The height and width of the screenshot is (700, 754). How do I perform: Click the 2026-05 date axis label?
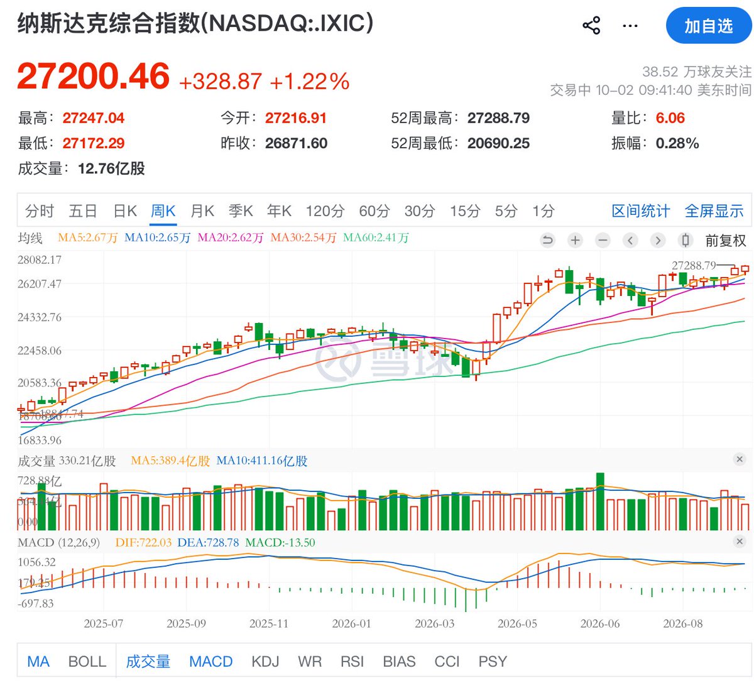(517, 624)
